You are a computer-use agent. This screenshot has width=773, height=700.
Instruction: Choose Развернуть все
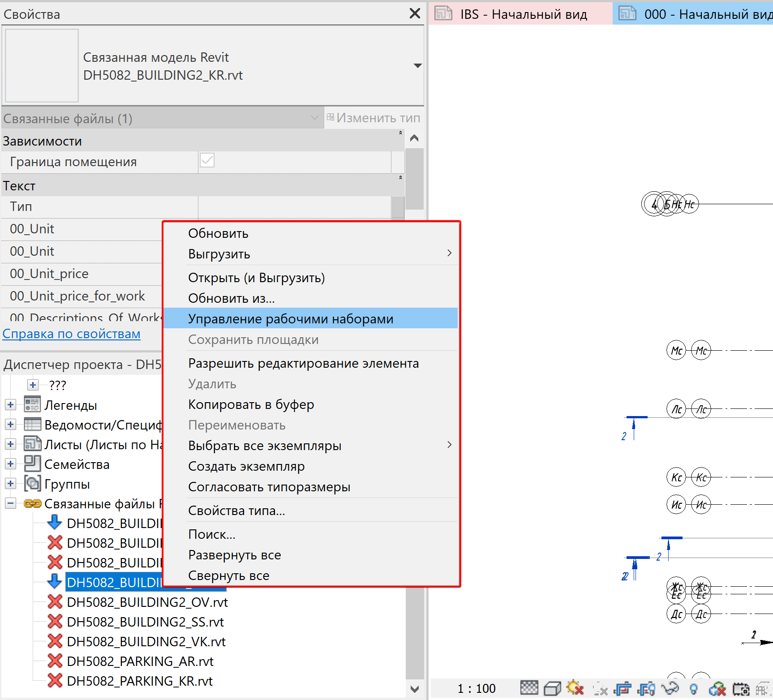[311, 555]
